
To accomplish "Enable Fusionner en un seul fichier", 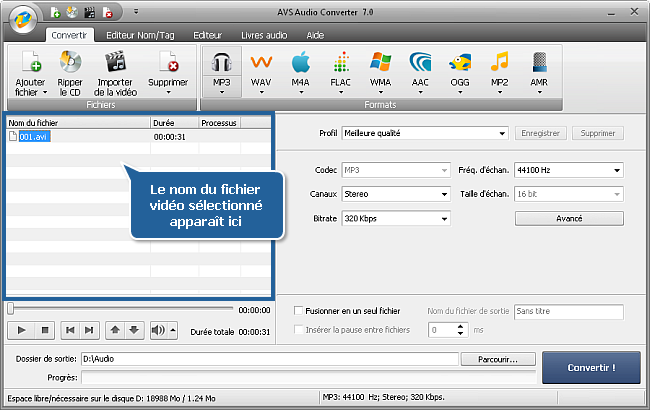I will tap(299, 311).
